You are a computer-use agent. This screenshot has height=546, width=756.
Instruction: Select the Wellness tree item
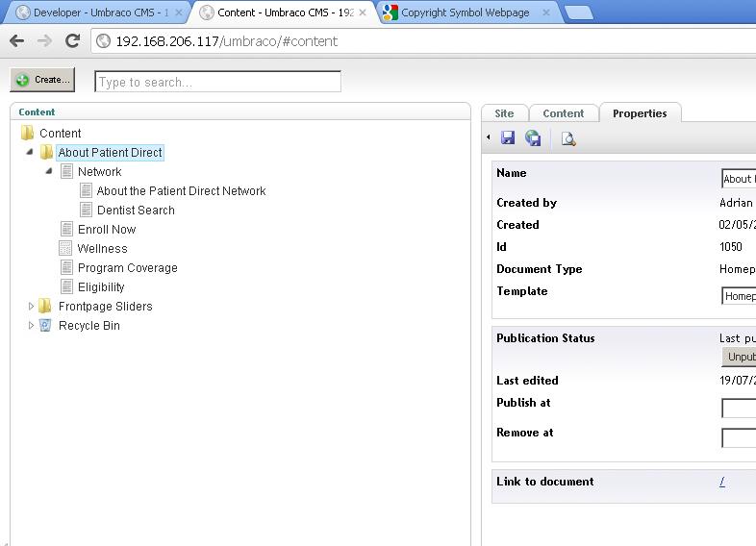tap(103, 249)
